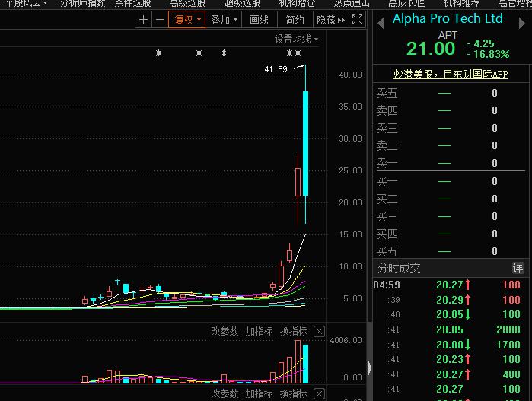Open the 机构增仓 menu item

coord(297,3)
